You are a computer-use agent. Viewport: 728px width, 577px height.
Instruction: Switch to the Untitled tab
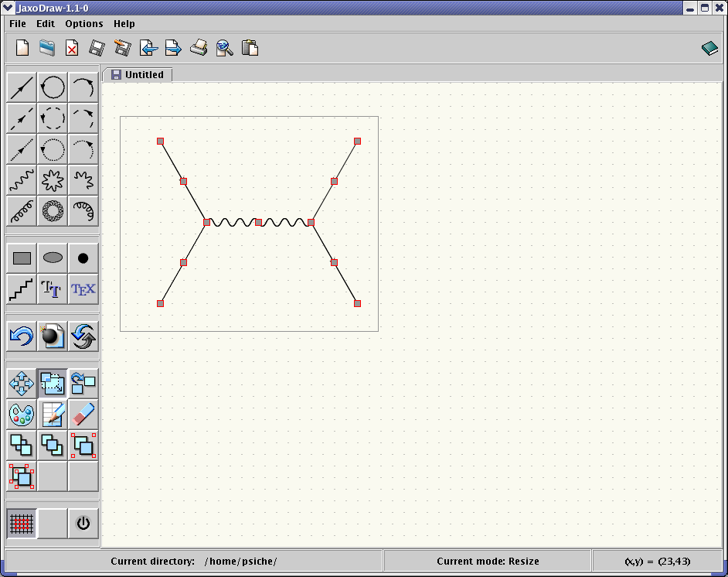(138, 75)
